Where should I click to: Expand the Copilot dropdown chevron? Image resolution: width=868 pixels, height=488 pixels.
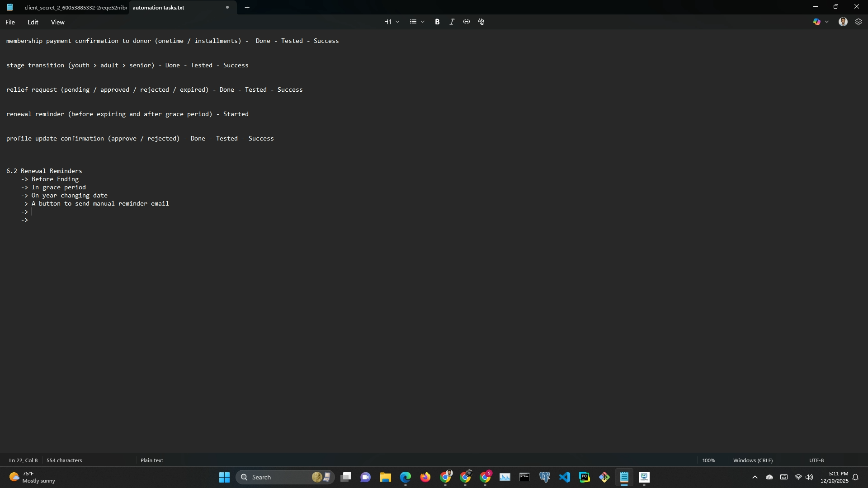point(827,22)
